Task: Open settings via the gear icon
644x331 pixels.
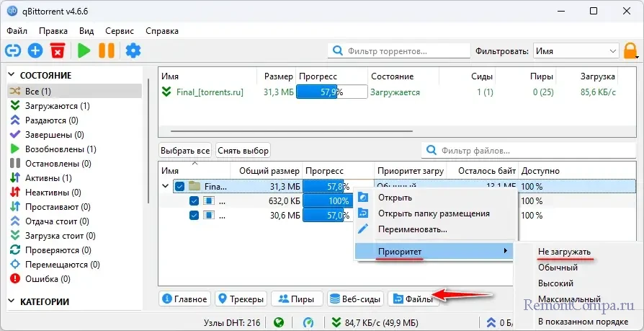Action: pos(133,50)
